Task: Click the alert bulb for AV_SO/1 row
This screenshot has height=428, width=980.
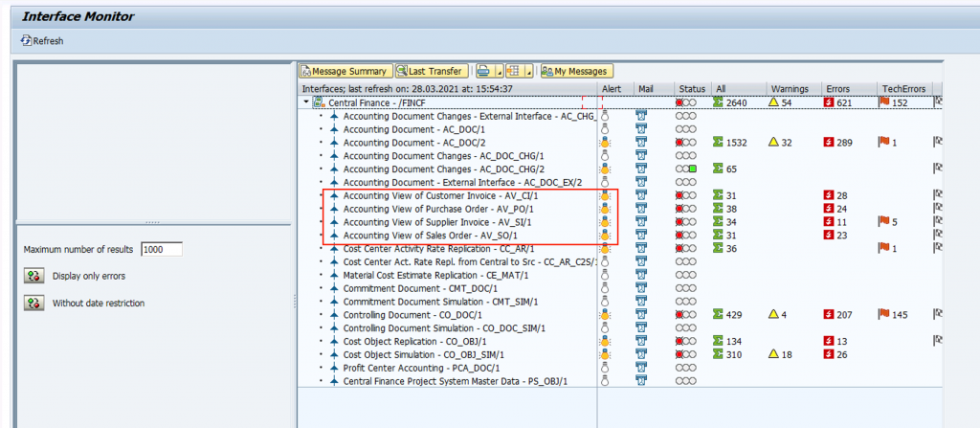Action: [x=605, y=235]
